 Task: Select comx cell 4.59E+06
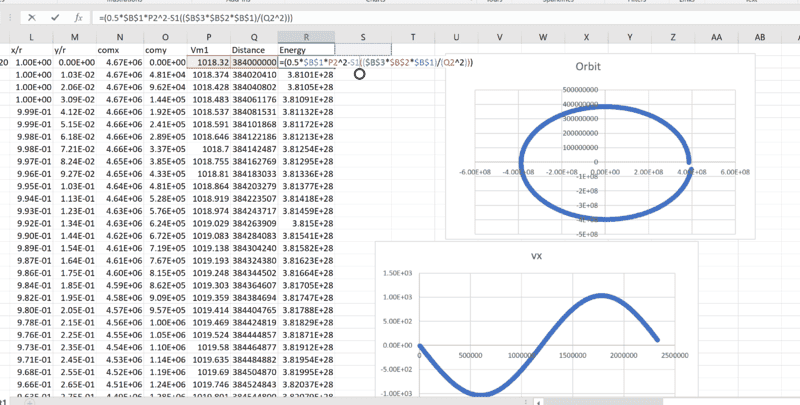tap(119, 285)
